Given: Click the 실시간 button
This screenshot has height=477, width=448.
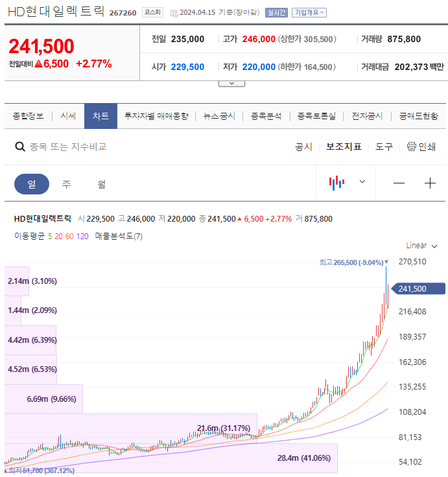Looking at the screenshot, I should tap(276, 12).
